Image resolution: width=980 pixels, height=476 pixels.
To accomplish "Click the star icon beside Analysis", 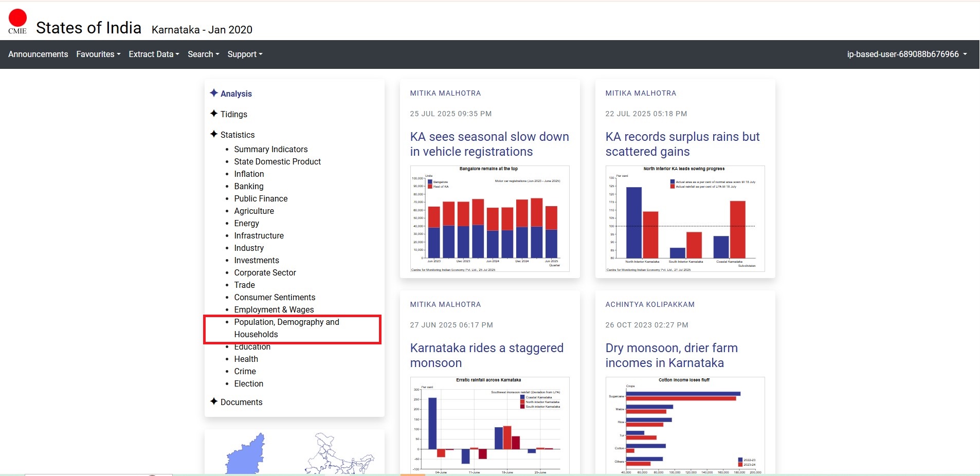I will pyautogui.click(x=214, y=93).
